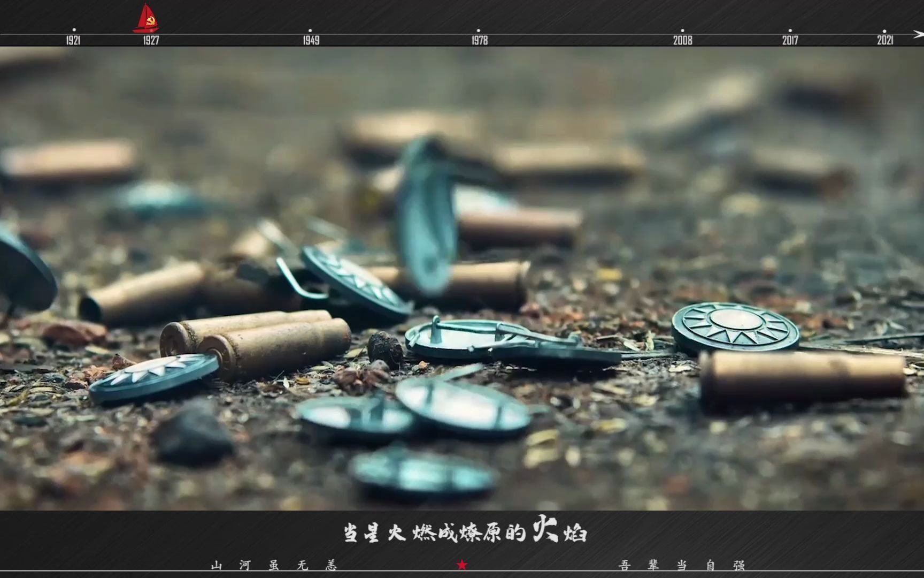The height and width of the screenshot is (578, 924).
Task: Click the red star icon
Action: (462, 565)
